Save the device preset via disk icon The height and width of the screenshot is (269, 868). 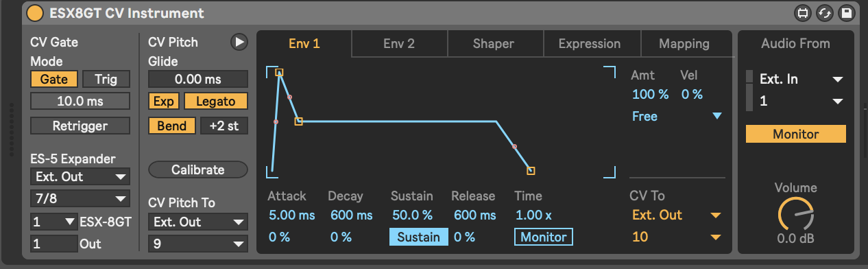click(845, 13)
